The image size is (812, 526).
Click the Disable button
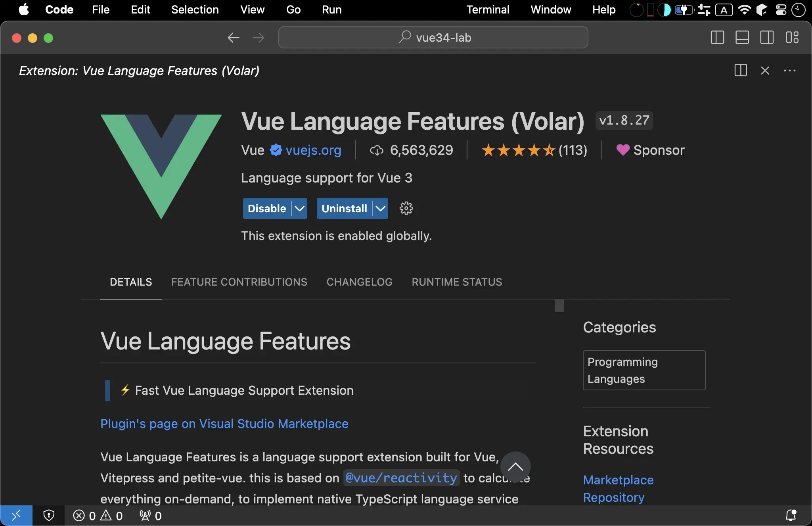click(x=267, y=208)
